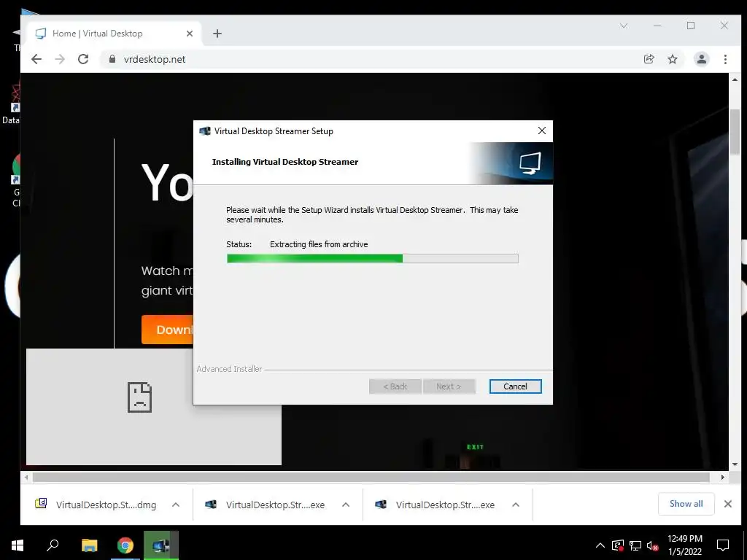Cancel the Virtual Desktop Streamer installation

[516, 386]
